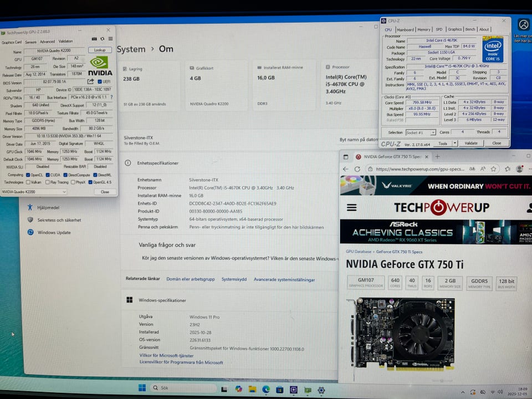Image resolution: width=532 pixels, height=399 pixels.
Task: Click the GPU Database breadcrumb link
Action: (x=359, y=252)
